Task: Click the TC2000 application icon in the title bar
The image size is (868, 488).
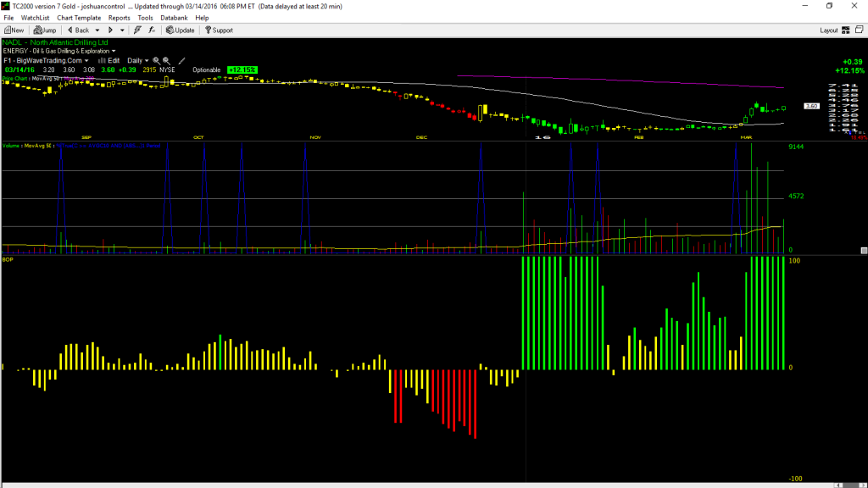Action: [6, 6]
